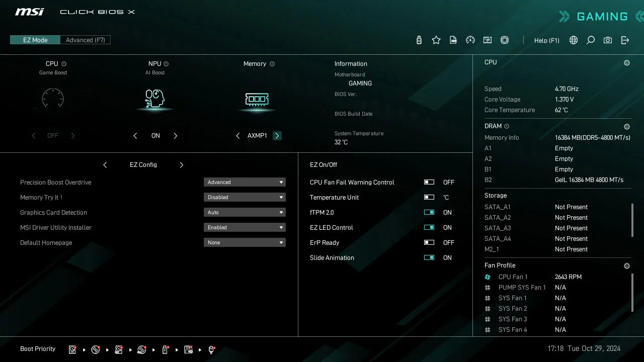Click right arrow beside CPU OFF
Screen dimensions: 644x362
coord(73,136)
